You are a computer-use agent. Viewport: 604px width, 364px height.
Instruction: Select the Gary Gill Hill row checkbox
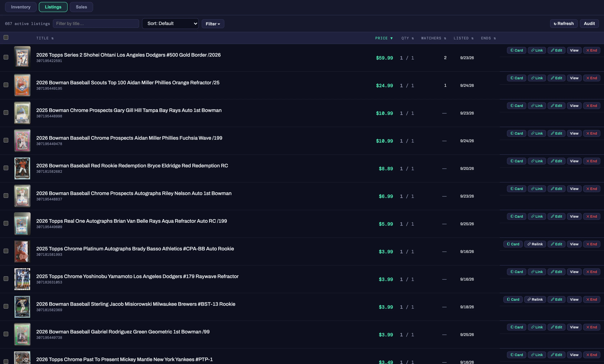(6, 113)
